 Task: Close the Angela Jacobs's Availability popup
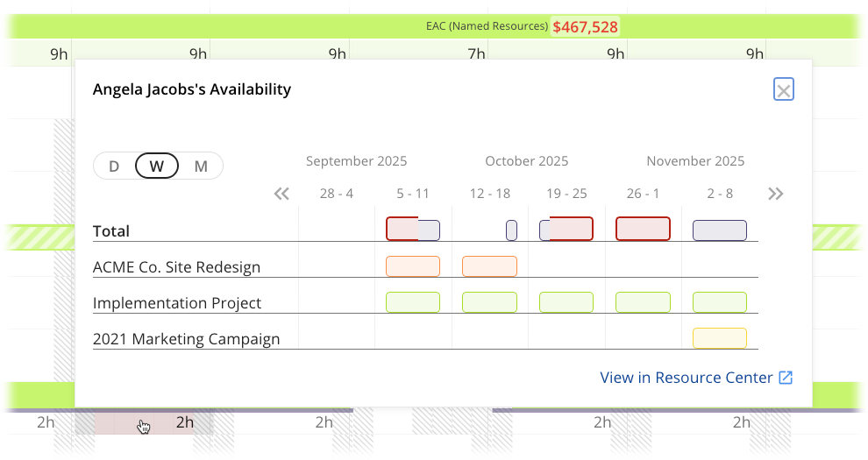pyautogui.click(x=784, y=89)
